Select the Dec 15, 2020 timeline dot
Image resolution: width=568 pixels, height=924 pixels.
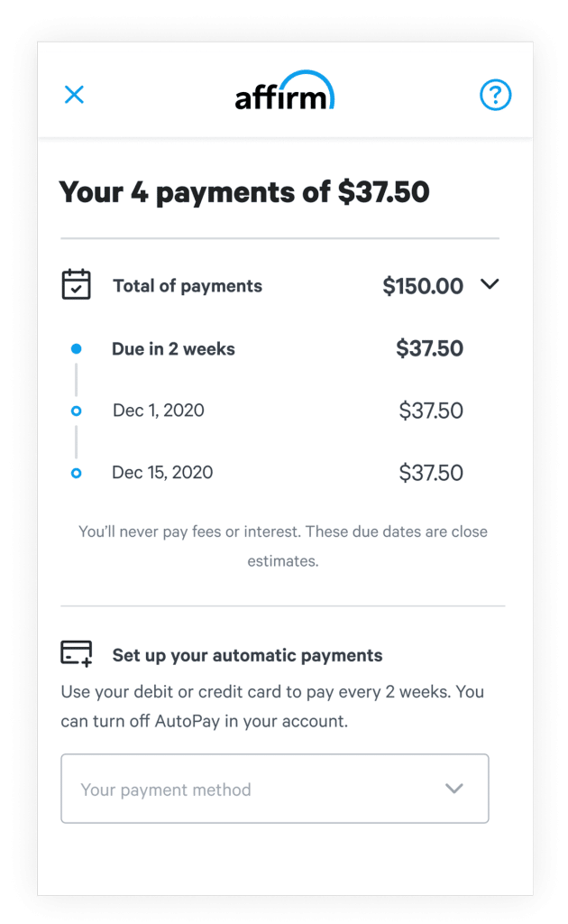click(76, 472)
